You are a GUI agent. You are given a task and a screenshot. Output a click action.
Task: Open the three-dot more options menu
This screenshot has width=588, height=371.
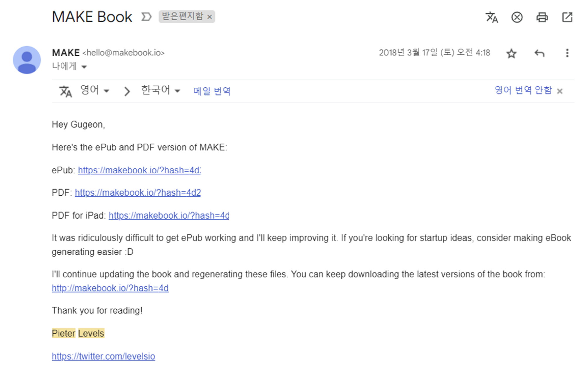[x=567, y=53]
